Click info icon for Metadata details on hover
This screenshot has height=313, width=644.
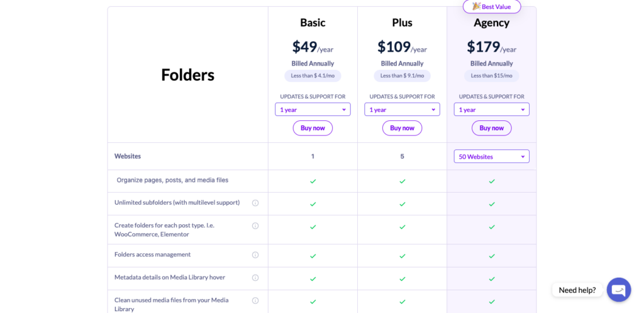[x=255, y=278]
